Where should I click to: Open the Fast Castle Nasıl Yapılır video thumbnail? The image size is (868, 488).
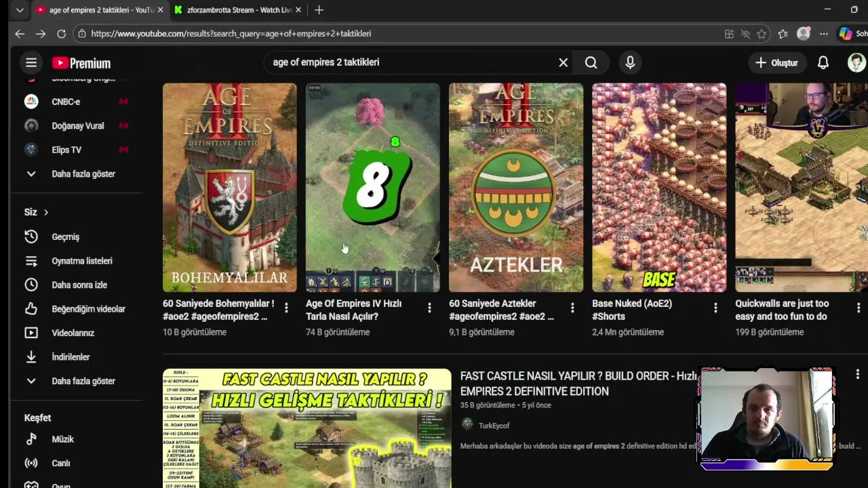pyautogui.click(x=307, y=428)
